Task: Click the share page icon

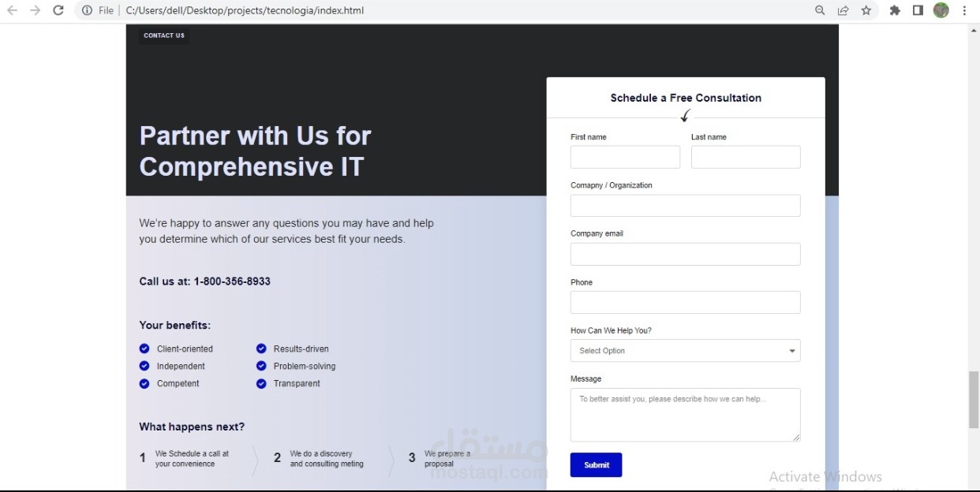Action: (x=843, y=10)
